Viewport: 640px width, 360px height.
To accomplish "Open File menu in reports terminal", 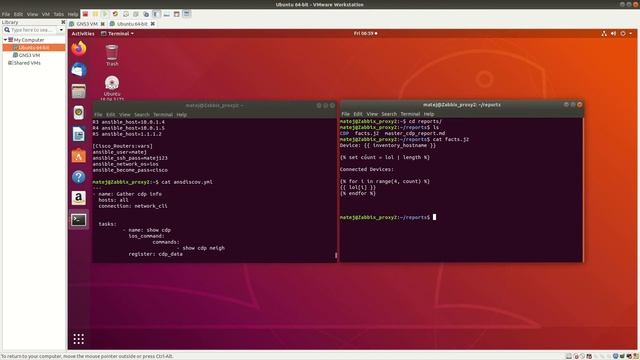I will 346,114.
